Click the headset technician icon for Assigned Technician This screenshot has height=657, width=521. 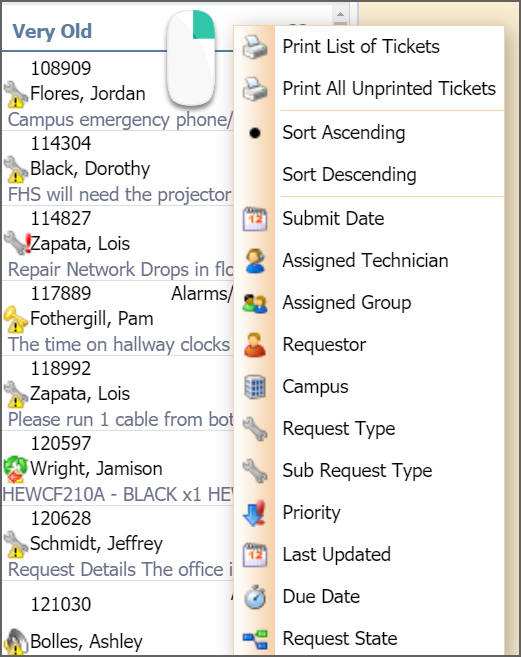pyautogui.click(x=255, y=261)
